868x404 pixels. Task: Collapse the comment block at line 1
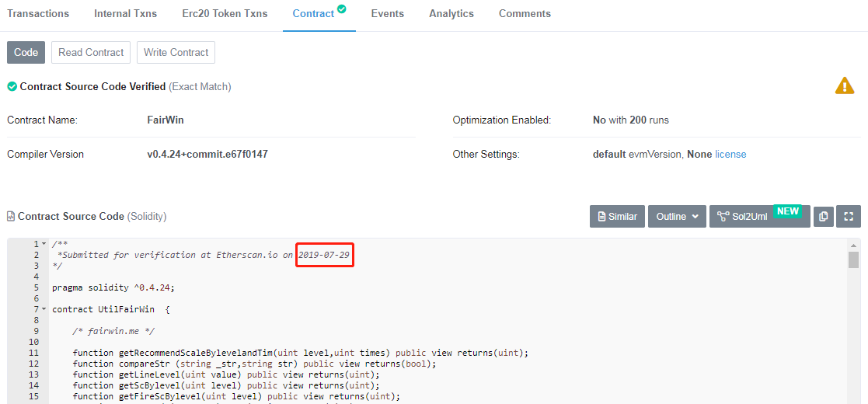pos(44,244)
